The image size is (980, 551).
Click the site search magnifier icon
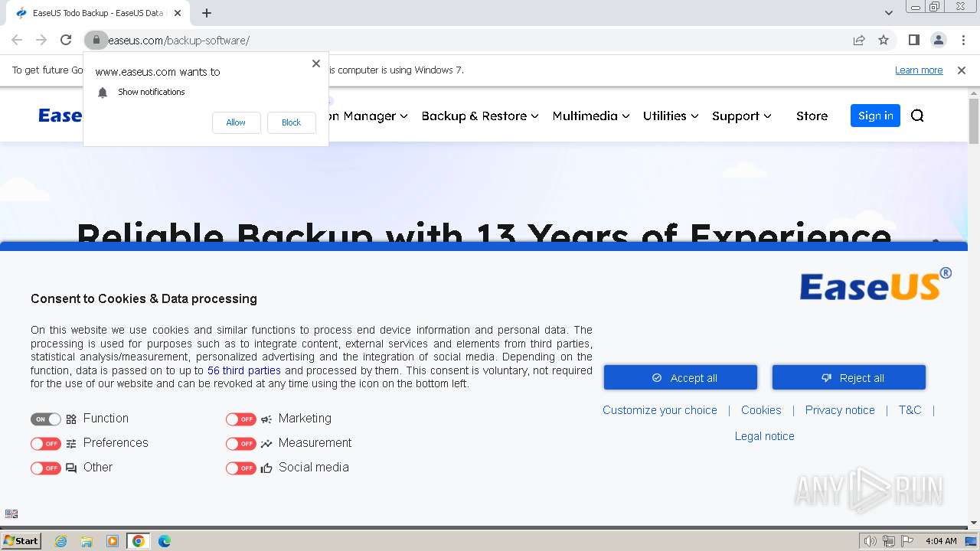pyautogui.click(x=917, y=116)
